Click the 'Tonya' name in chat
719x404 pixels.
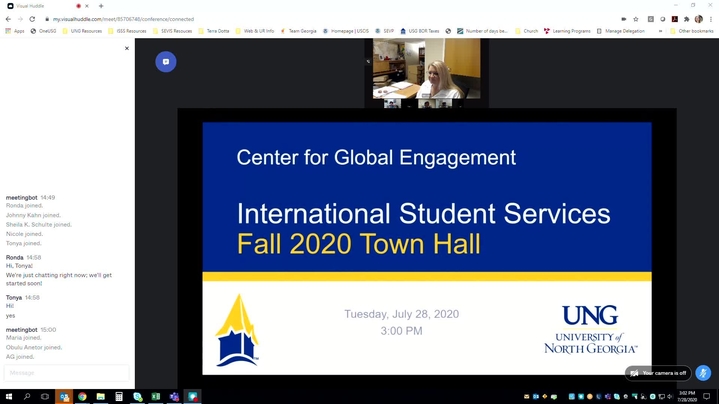click(14, 298)
